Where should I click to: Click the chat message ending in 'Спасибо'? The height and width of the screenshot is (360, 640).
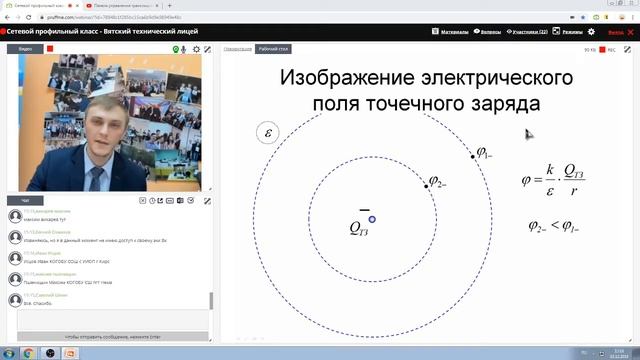pyautogui.click(x=38, y=304)
